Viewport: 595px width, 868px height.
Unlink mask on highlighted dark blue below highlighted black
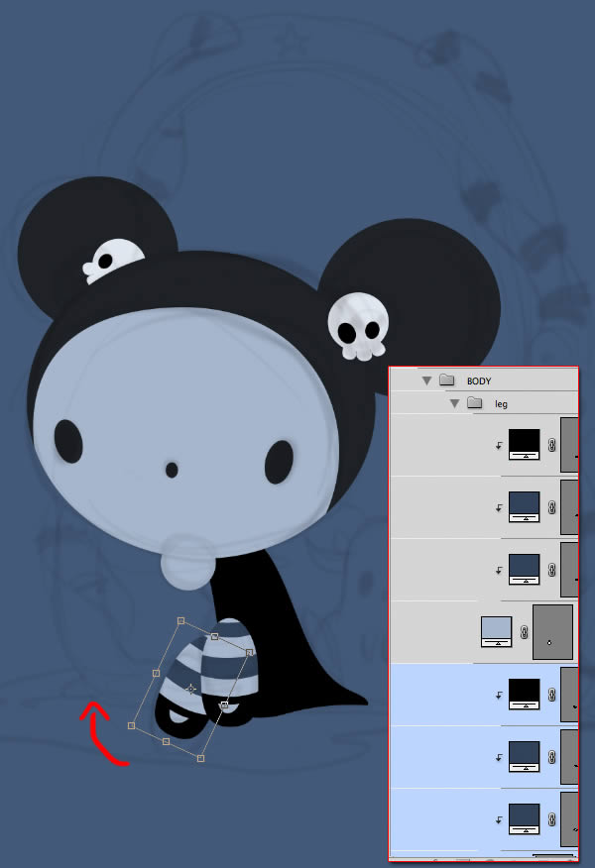(551, 757)
